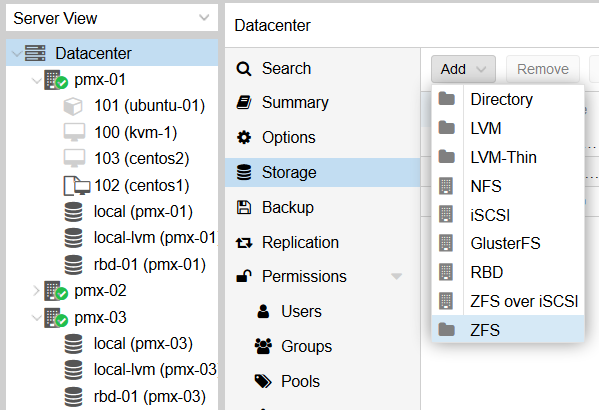599x410 pixels.
Task: Open the Users permissions label
Action: 301,311
